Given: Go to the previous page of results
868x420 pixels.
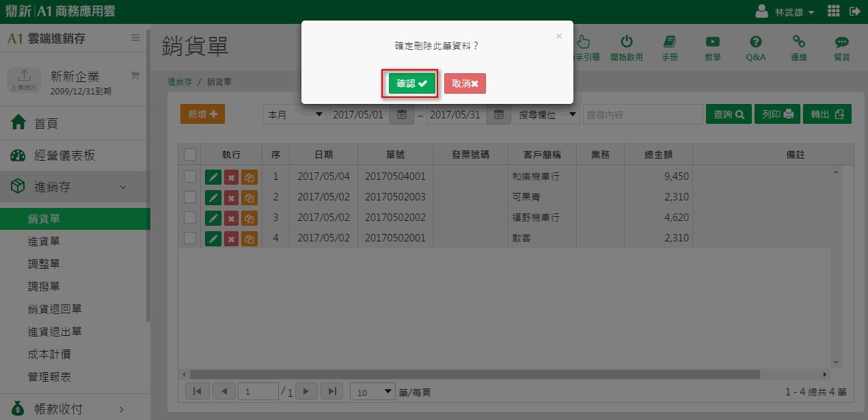Looking at the screenshot, I should pos(223,391).
